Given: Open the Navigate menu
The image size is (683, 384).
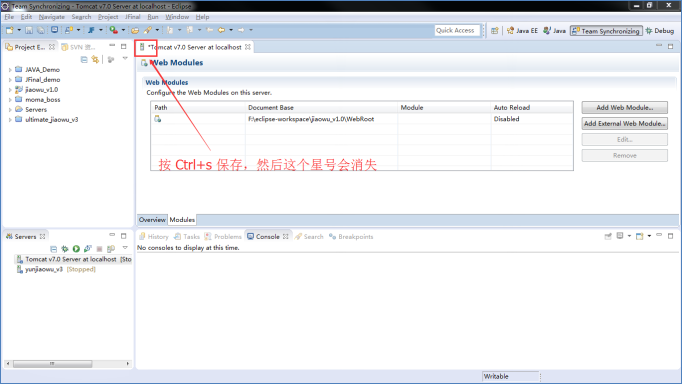Looking at the screenshot, I should point(51,17).
